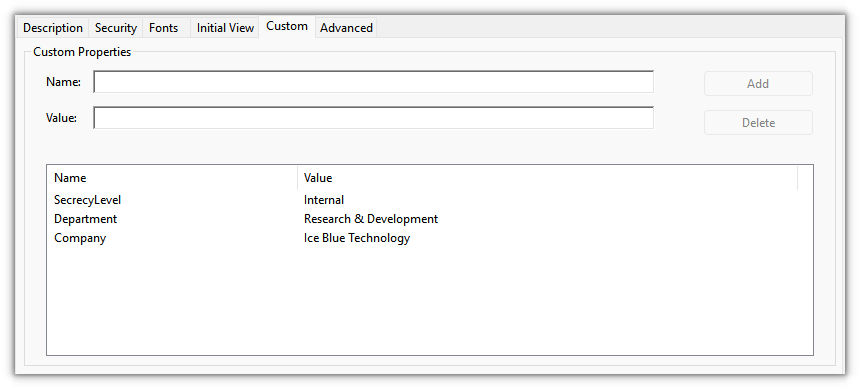Click the Add button
Screen dimensions: 860x389
pos(758,84)
